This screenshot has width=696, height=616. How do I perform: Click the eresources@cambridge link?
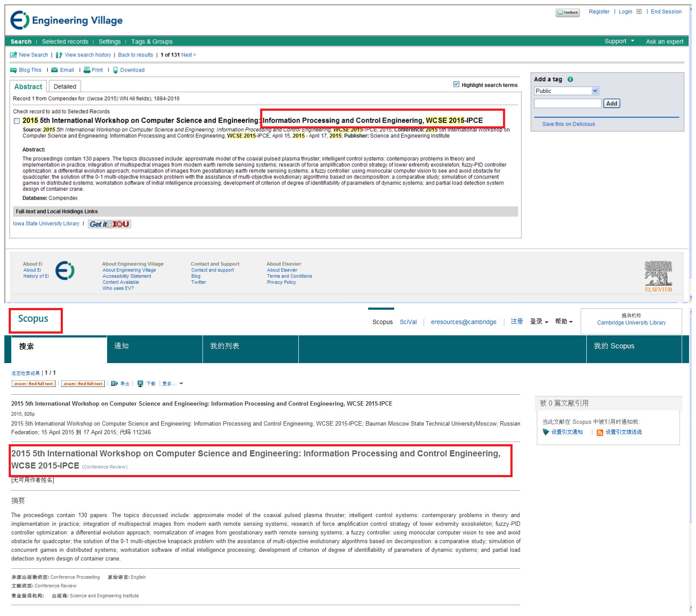464,322
